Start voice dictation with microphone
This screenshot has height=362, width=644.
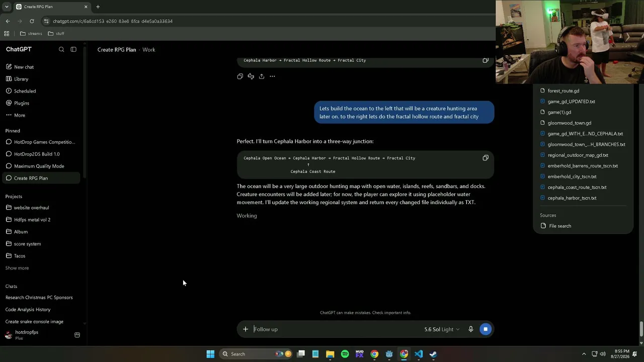click(471, 329)
